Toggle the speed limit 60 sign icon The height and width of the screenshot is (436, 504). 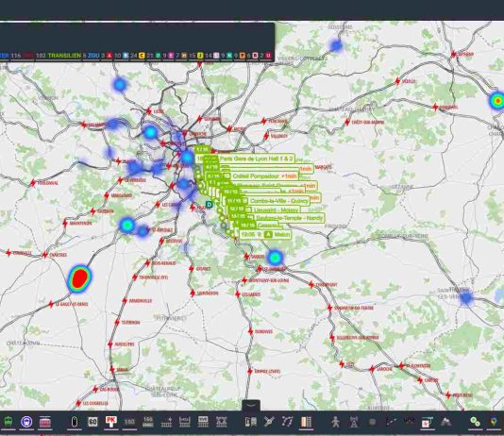click(92, 422)
